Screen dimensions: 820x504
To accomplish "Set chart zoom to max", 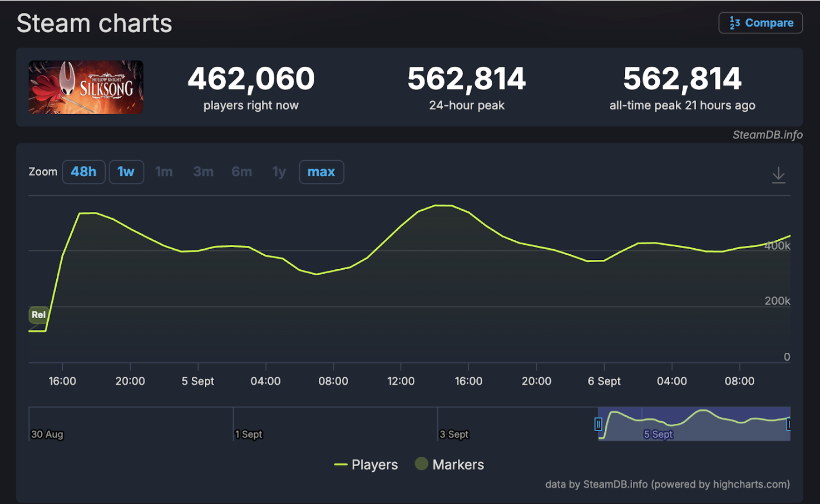I will pos(321,172).
